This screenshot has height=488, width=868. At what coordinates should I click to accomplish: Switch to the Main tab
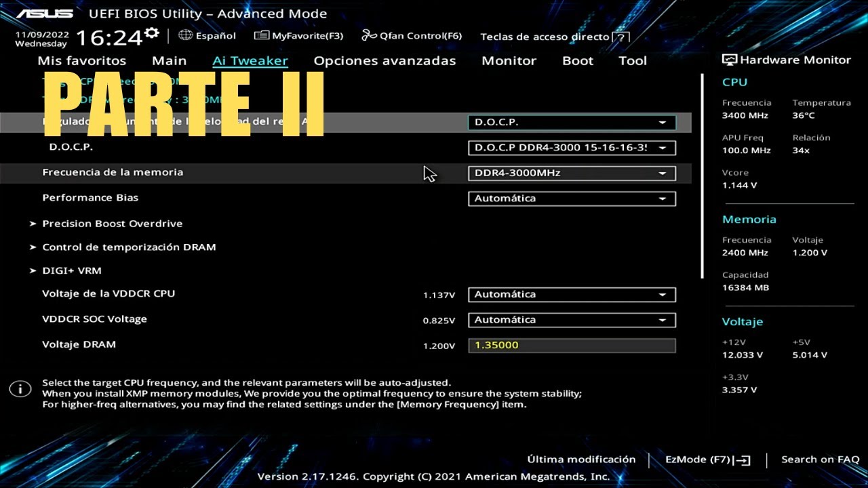pyautogui.click(x=169, y=60)
